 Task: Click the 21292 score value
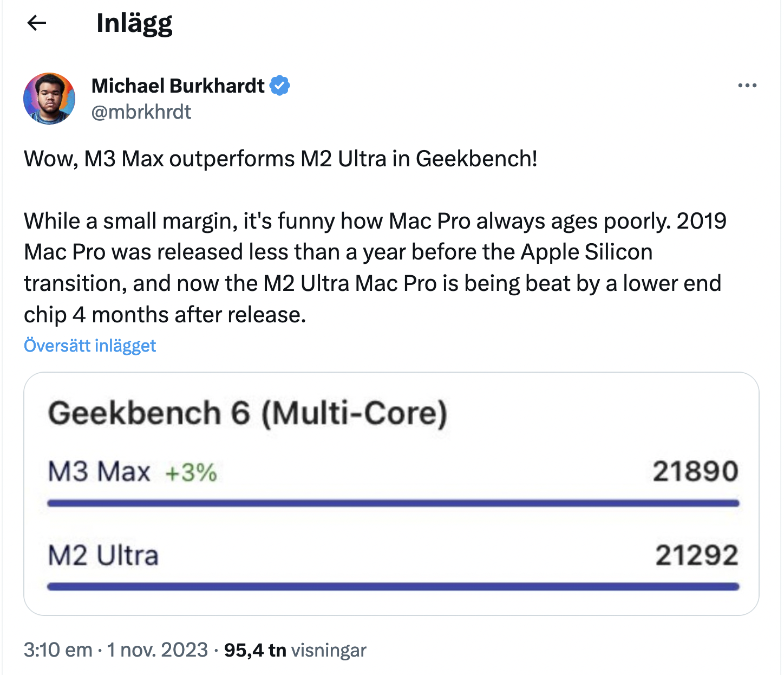(696, 556)
